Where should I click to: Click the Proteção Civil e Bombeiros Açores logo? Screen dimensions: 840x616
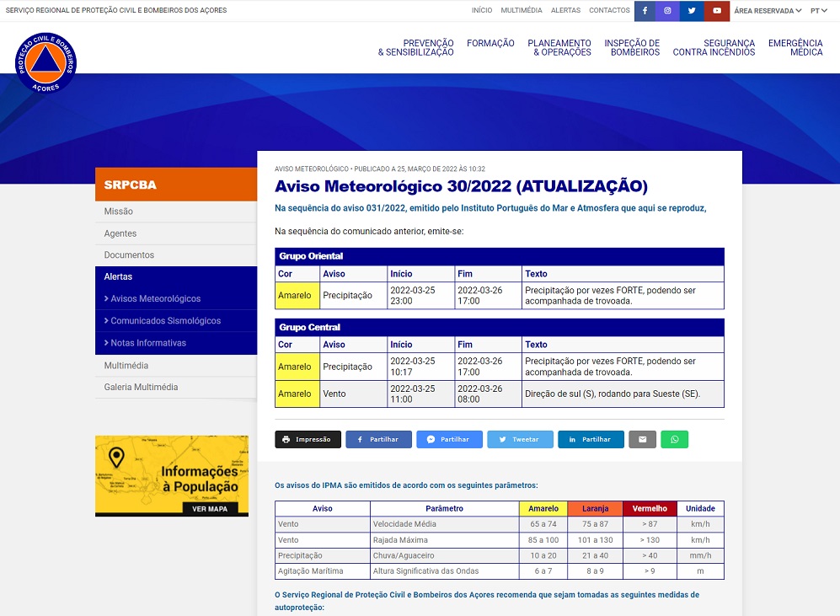click(46, 62)
